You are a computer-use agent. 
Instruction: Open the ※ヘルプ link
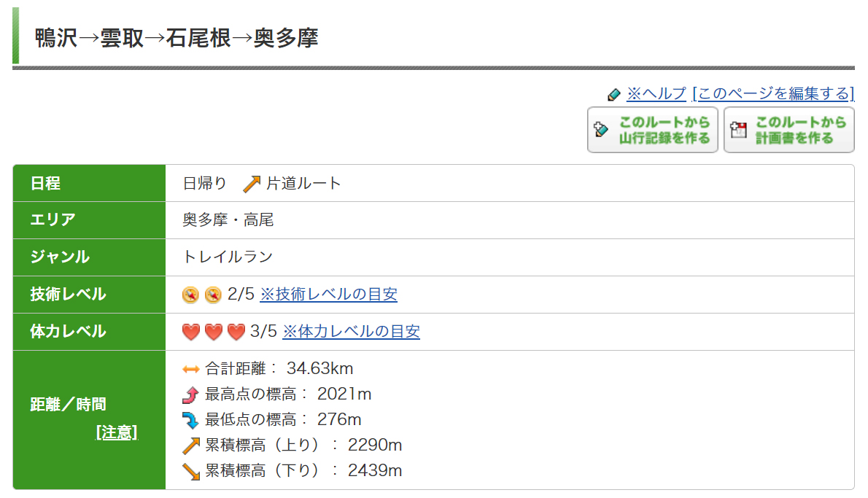[656, 93]
